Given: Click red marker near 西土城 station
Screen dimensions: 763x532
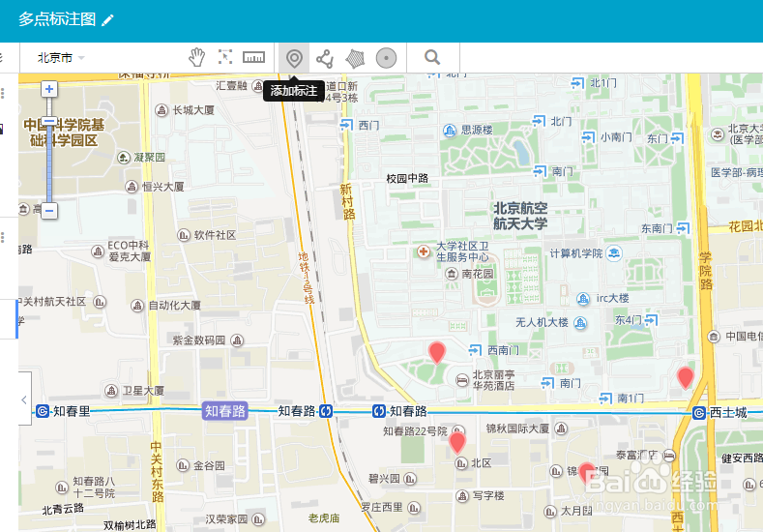Looking at the screenshot, I should [685, 378].
